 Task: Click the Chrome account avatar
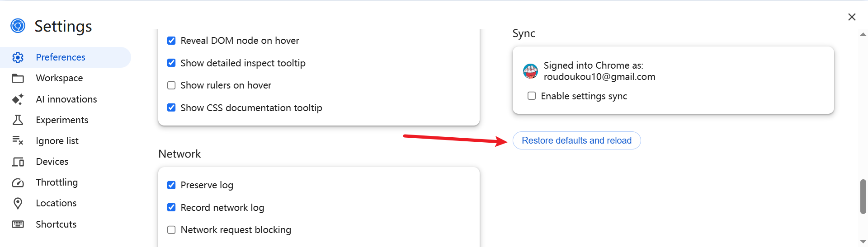(x=530, y=71)
